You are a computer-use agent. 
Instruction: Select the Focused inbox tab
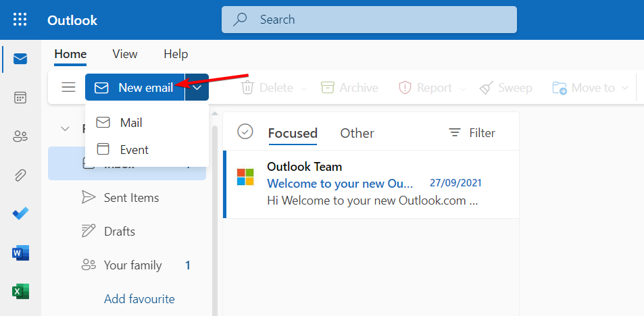pyautogui.click(x=293, y=133)
